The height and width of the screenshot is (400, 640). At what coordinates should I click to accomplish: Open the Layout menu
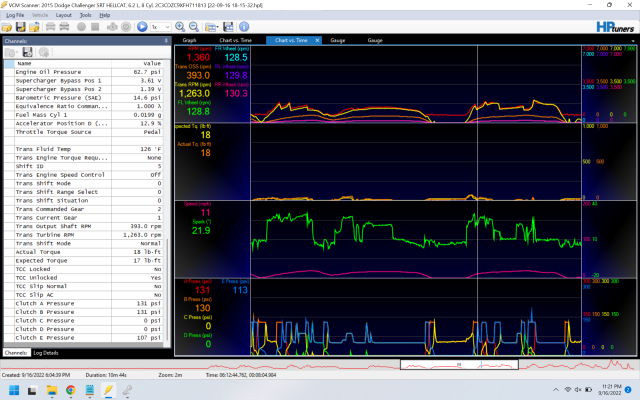tap(63, 15)
